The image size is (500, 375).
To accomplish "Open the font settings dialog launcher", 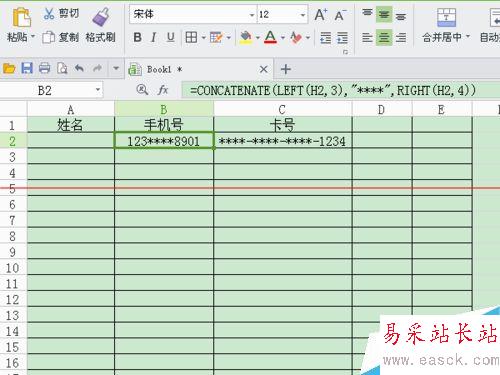I will click(345, 52).
